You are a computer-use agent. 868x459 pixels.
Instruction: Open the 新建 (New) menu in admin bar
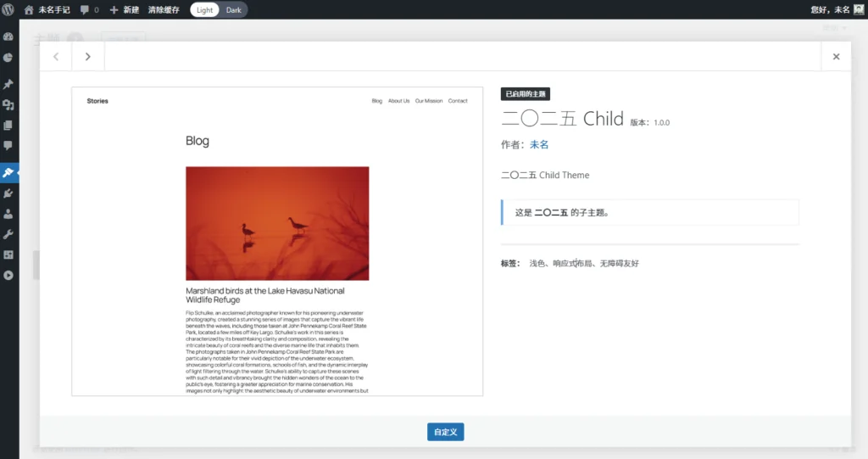(124, 10)
